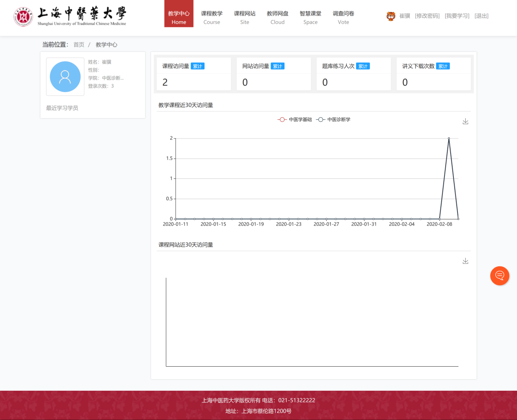The image size is (517, 420).
Task: Go to 课程网站 Site tab
Action: (x=244, y=18)
